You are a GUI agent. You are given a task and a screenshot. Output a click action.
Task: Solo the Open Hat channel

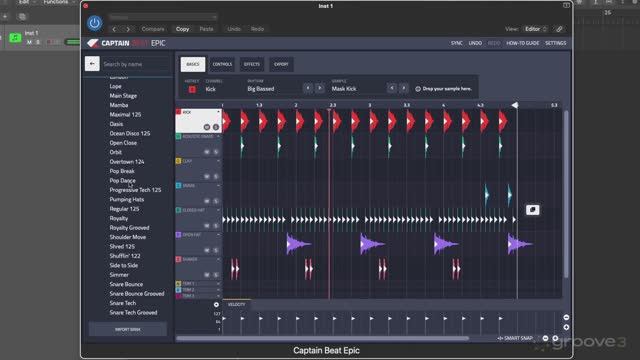point(216,250)
